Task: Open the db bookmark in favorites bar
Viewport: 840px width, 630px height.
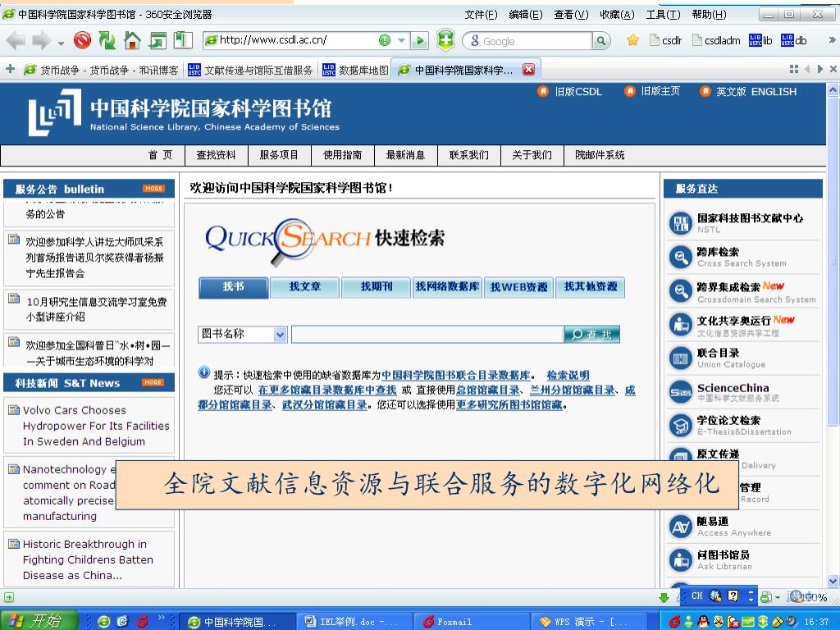Action: pyautogui.click(x=793, y=40)
